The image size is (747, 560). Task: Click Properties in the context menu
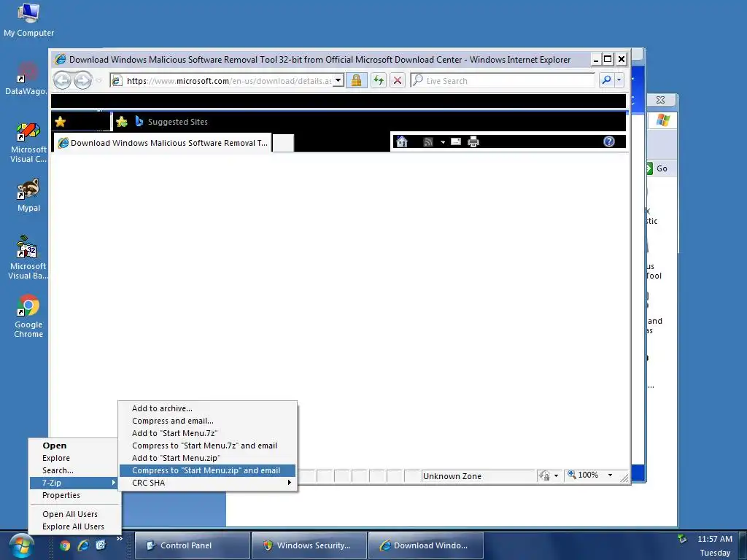(x=74, y=495)
